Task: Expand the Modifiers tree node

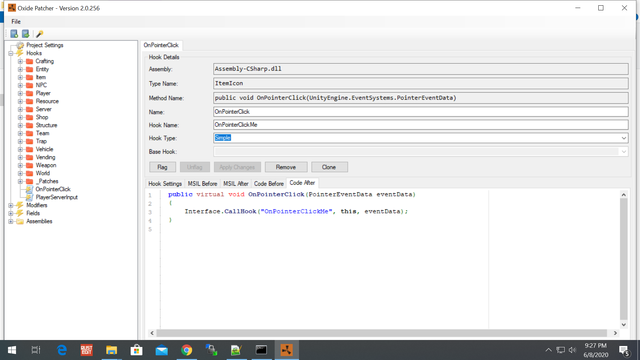Action: (11, 205)
